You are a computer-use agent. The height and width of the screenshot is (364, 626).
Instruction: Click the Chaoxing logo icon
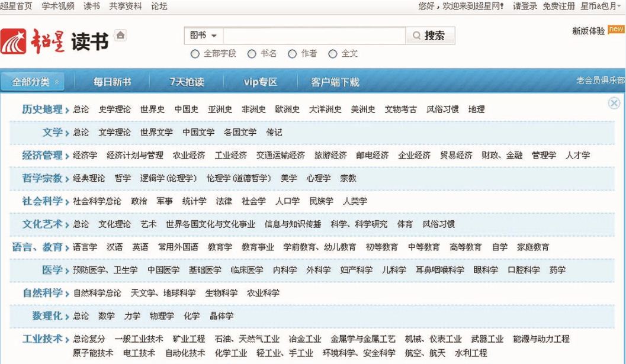click(x=14, y=40)
